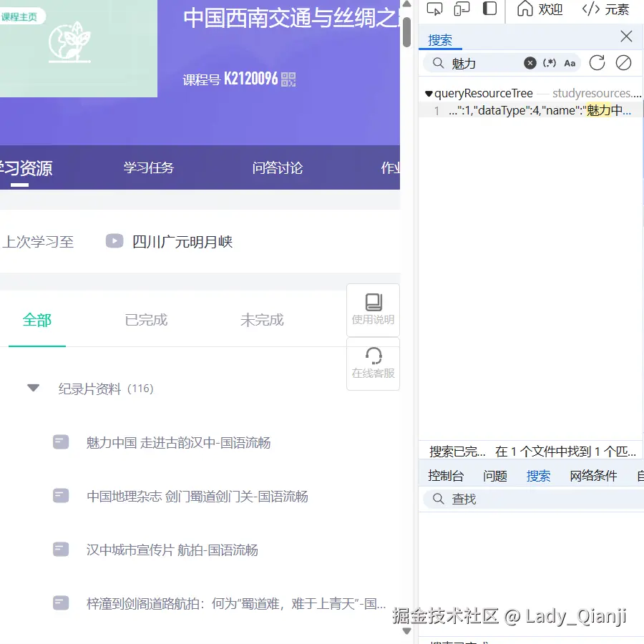This screenshot has width=644, height=644.
Task: Open the 使用说明 usage guide button
Action: tap(373, 310)
